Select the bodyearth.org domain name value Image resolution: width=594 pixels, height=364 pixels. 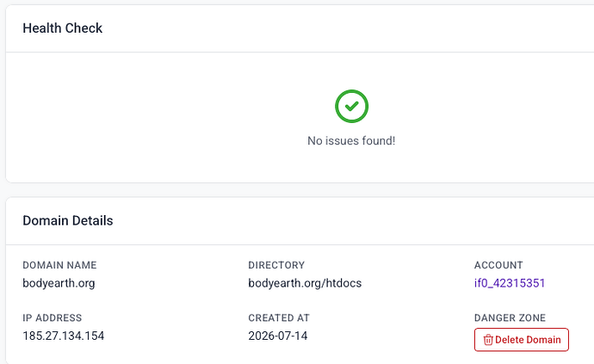pyautogui.click(x=59, y=283)
